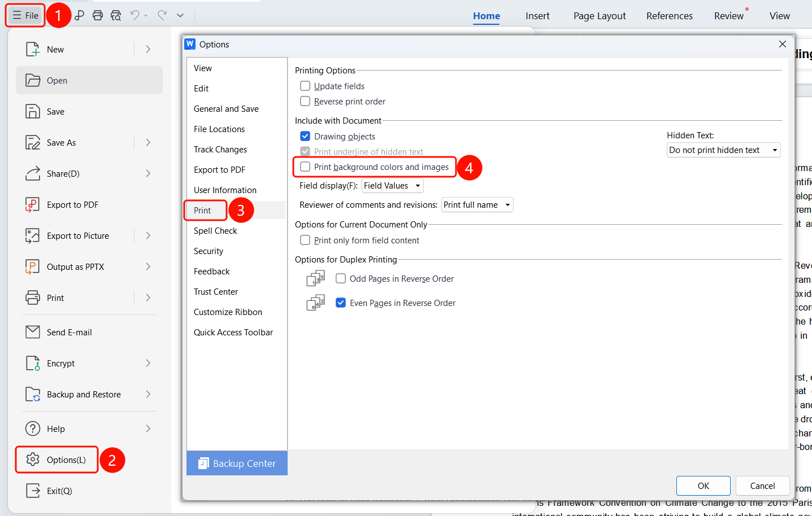Open Help in the File menu
This screenshot has height=516, width=812.
tap(89, 429)
